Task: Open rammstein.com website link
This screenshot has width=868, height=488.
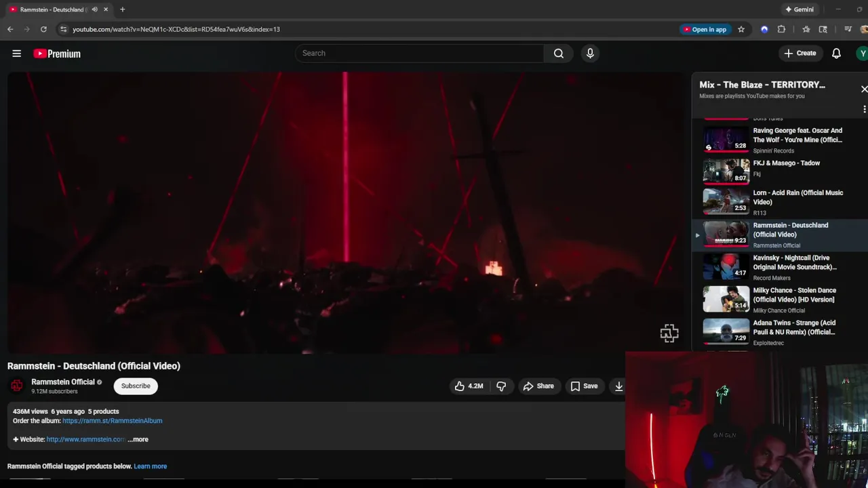Action: click(x=85, y=439)
